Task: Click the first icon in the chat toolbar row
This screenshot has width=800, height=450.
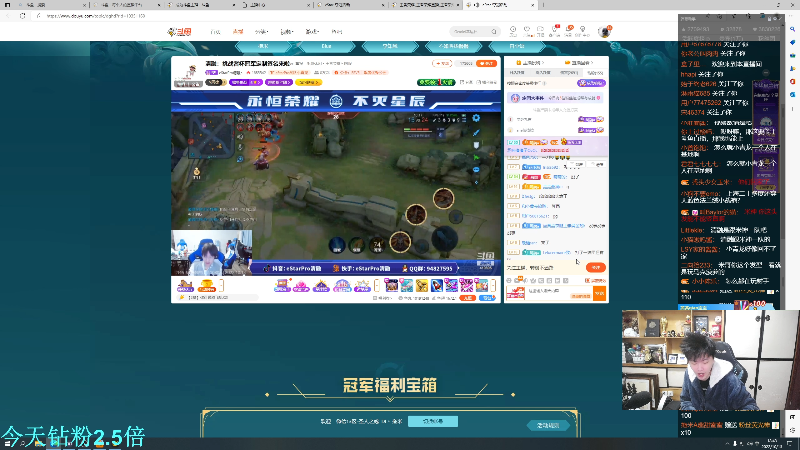Action: click(509, 281)
